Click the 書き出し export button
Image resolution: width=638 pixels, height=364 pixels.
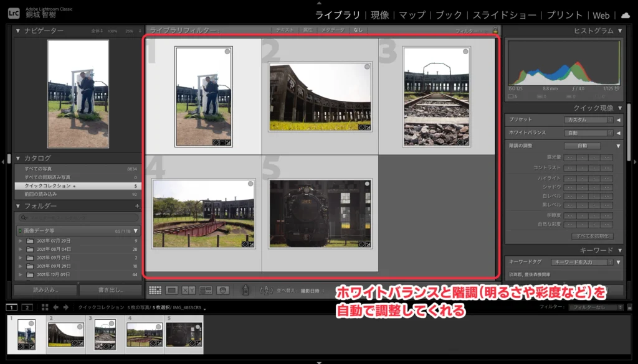tap(110, 290)
